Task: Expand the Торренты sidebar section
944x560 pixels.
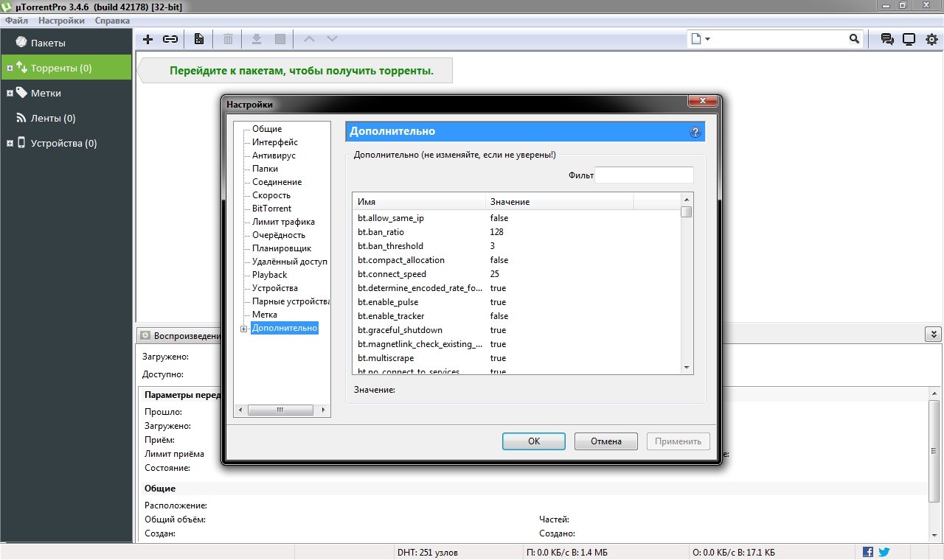Action: tap(10, 69)
